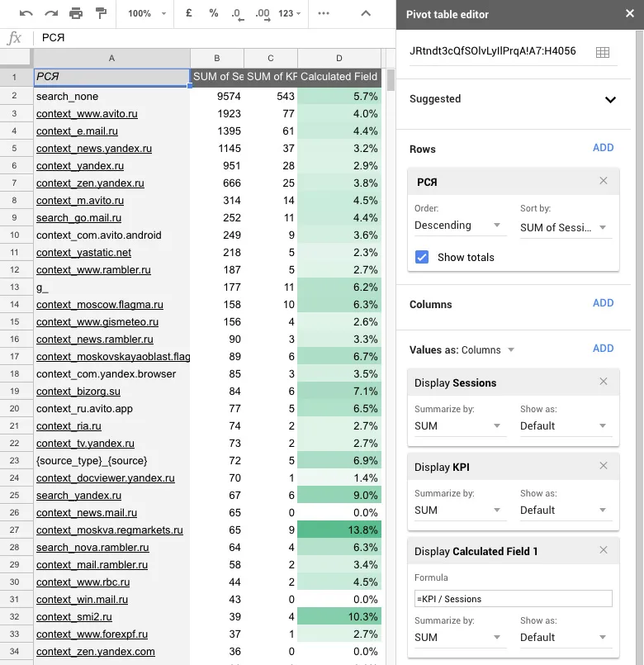Open Summarize by dropdown for KPI
This screenshot has height=665, width=644.
pyautogui.click(x=460, y=511)
